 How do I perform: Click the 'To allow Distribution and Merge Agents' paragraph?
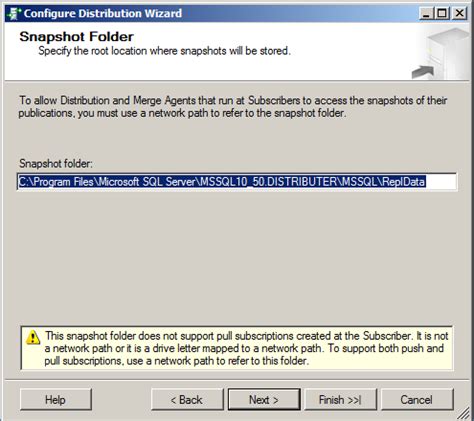coord(233,107)
